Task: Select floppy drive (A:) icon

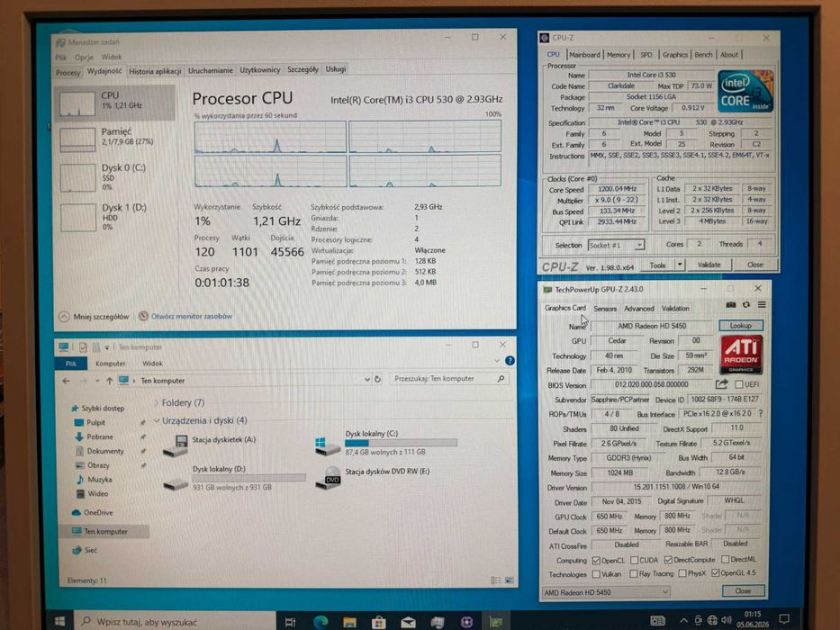Action: 176,445
